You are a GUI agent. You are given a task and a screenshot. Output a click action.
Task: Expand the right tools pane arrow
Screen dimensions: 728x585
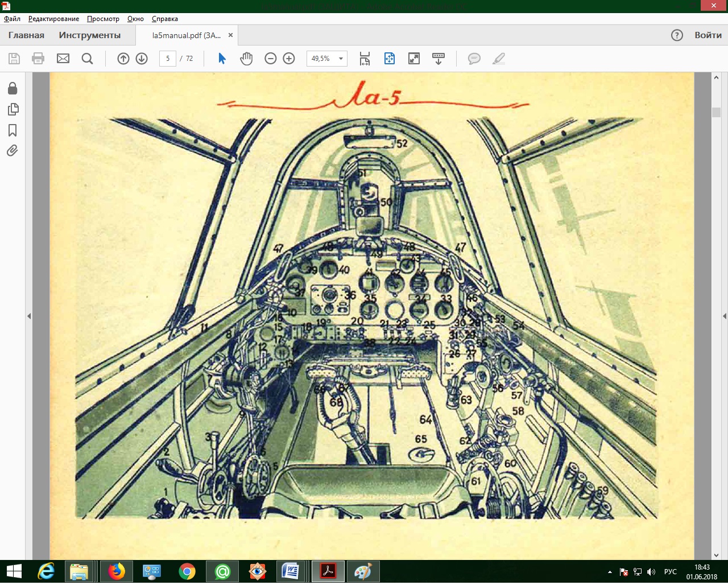[724, 316]
